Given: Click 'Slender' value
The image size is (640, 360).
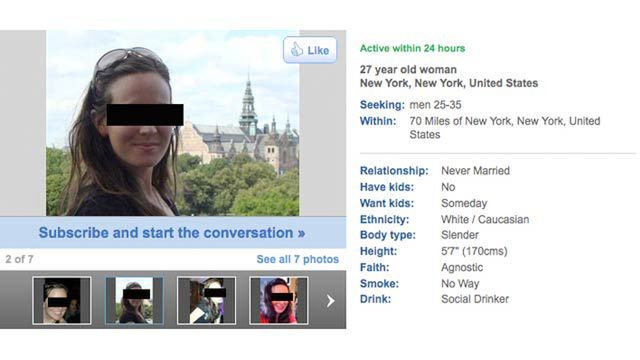Looking at the screenshot, I should point(460,235).
